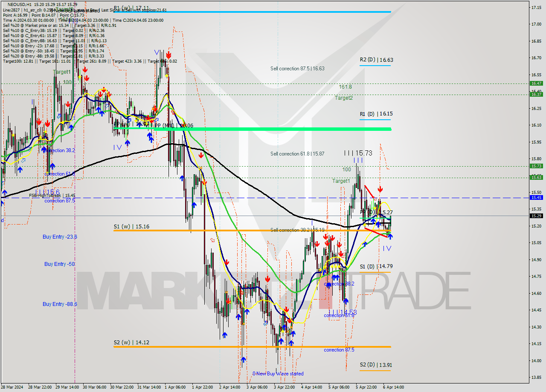This screenshot has height=392, width=546.
Task: Click green 15.63 price tag on axis
Action: [536, 178]
